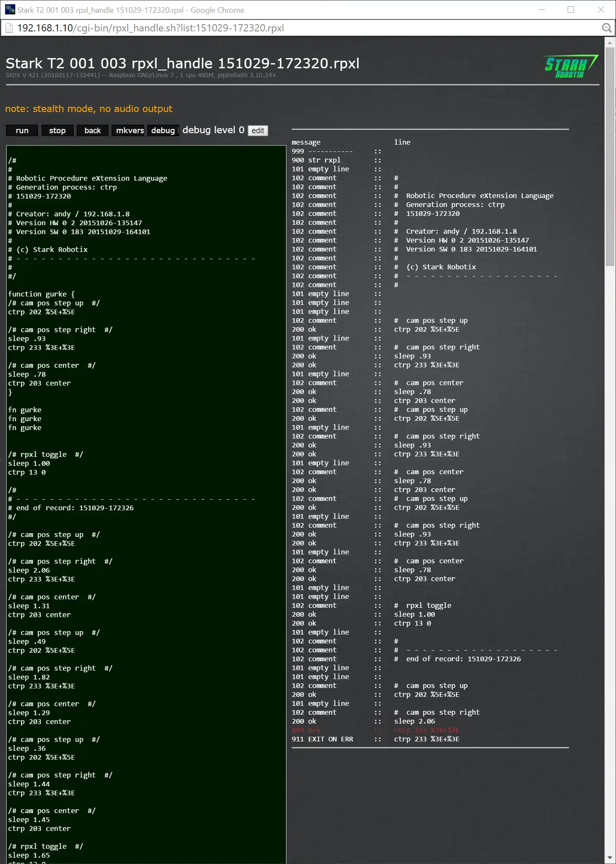Close the Chrome window
This screenshot has width=616, height=864.
(x=601, y=10)
